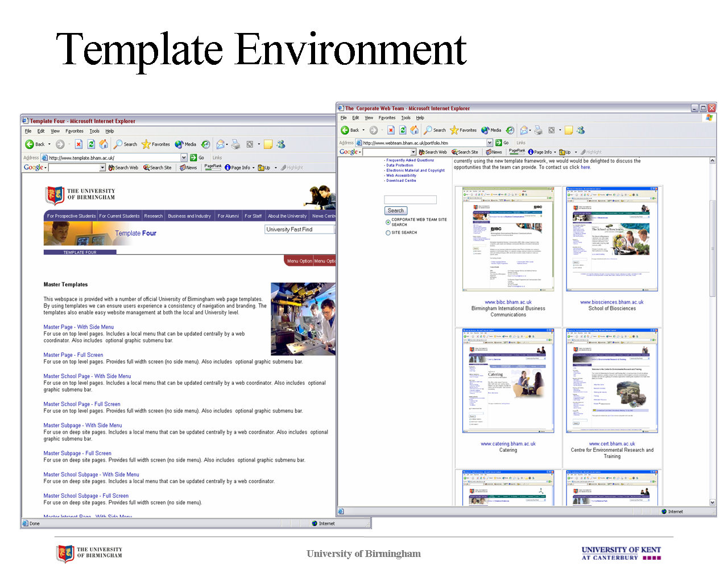Viewport: 728px width, 582px height.
Task: Click Media icon in Corporate Web Team window
Action: click(x=491, y=130)
